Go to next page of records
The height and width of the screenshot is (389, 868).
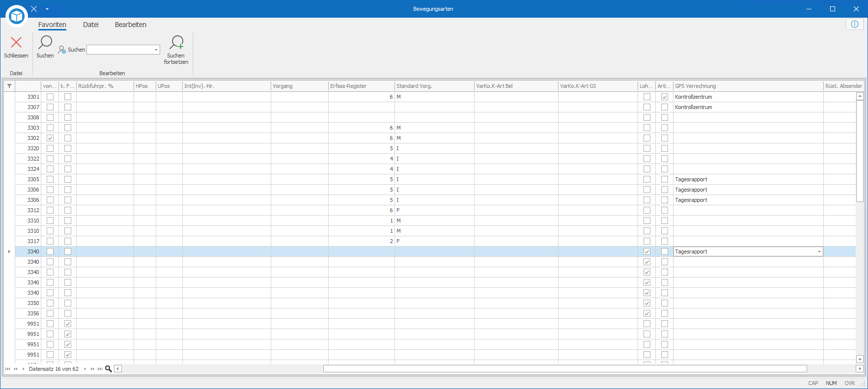(x=92, y=369)
